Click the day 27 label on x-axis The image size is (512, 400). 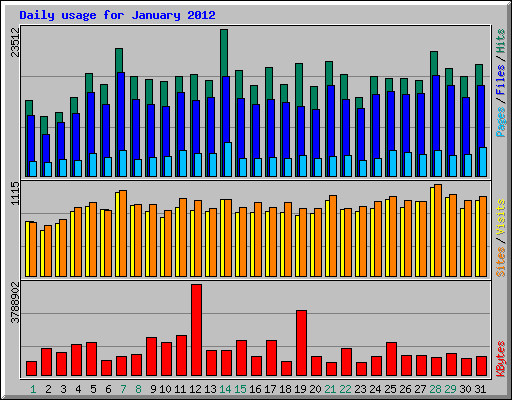pyautogui.click(x=420, y=389)
